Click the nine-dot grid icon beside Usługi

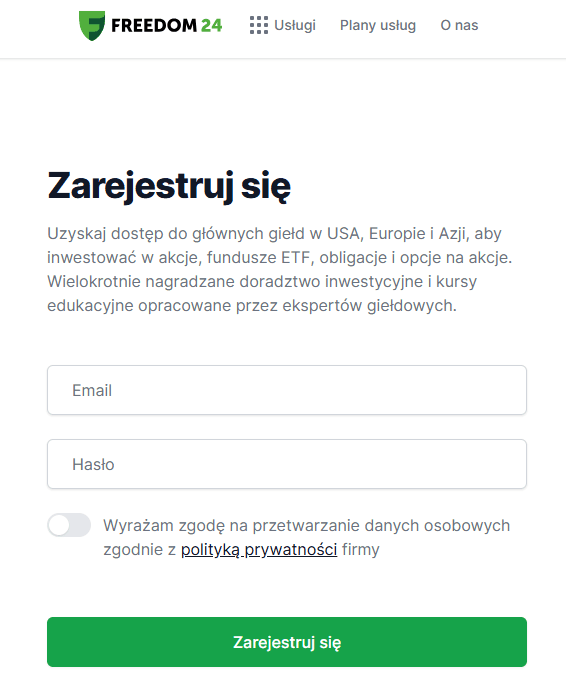259,25
